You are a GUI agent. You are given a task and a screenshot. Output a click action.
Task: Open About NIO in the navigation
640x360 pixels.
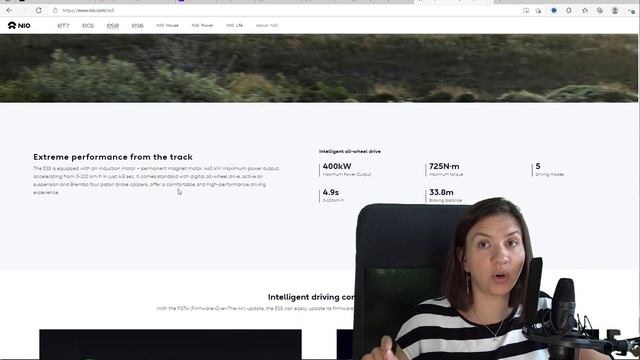(x=267, y=25)
